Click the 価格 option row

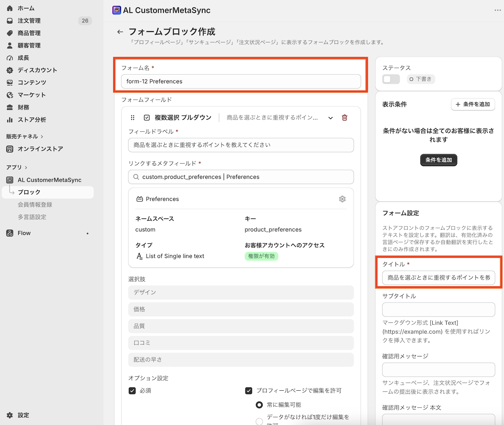pyautogui.click(x=241, y=309)
